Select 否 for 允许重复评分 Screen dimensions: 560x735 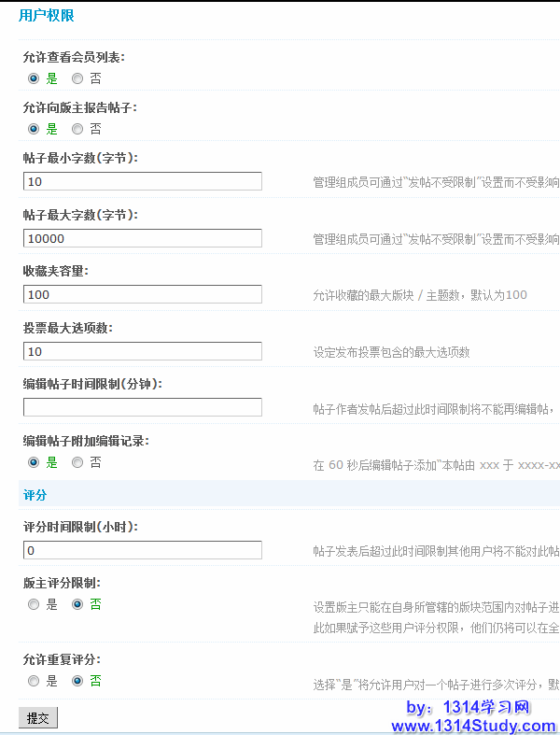coord(77,681)
